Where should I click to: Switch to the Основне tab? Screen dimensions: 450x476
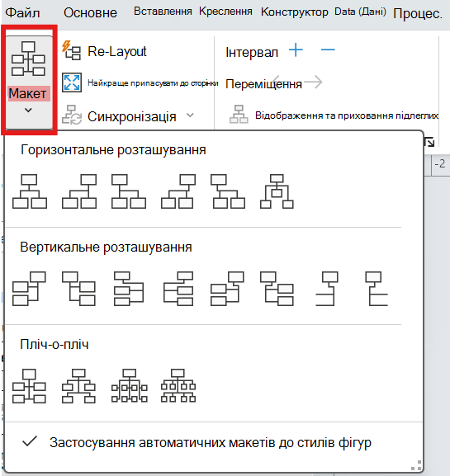point(90,13)
